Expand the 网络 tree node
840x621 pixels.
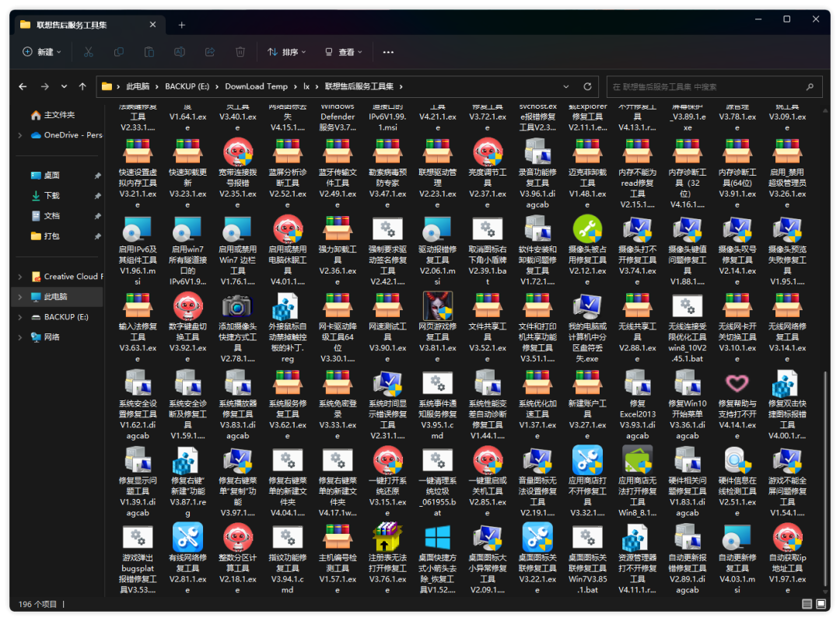pyautogui.click(x=20, y=337)
